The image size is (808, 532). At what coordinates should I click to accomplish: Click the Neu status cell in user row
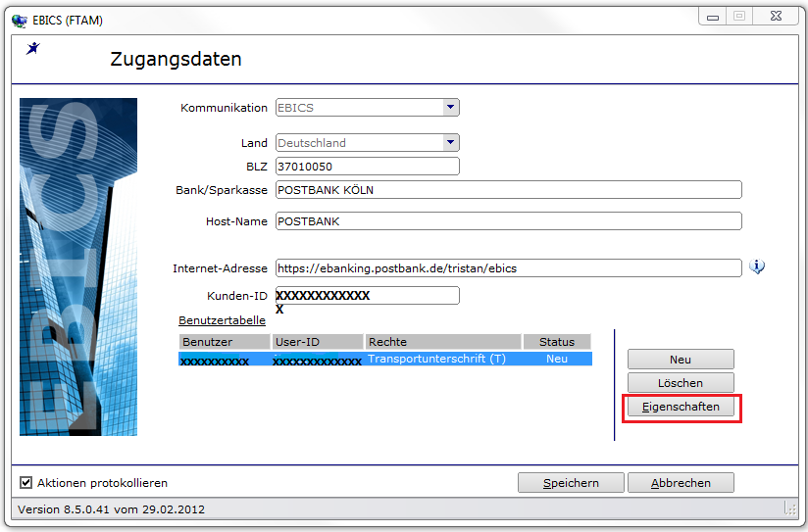557,359
